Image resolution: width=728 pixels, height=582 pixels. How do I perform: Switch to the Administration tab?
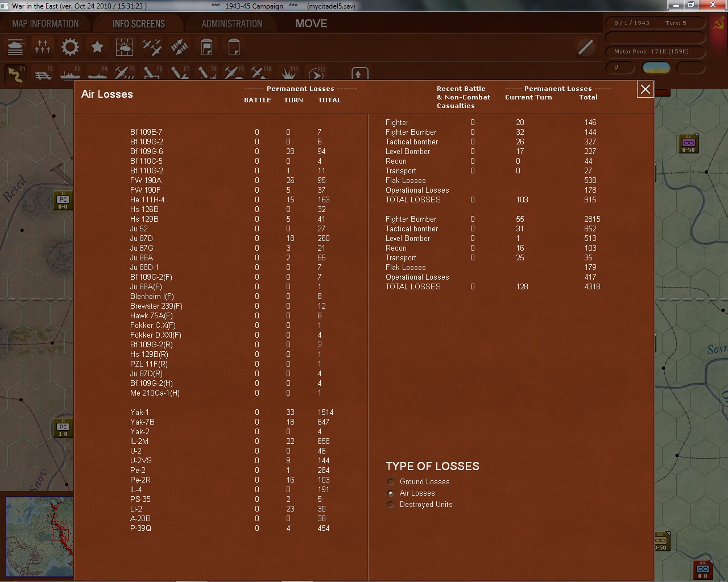(x=232, y=24)
